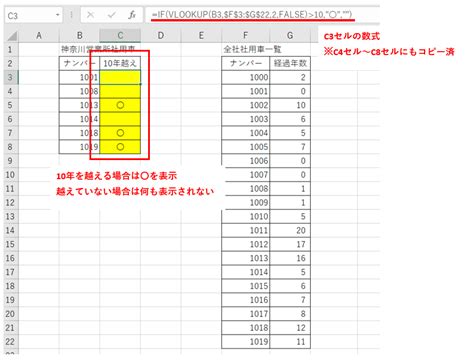The image size is (474, 363).
Task: Click cell G2 header 経過年数
Action: 290,63
